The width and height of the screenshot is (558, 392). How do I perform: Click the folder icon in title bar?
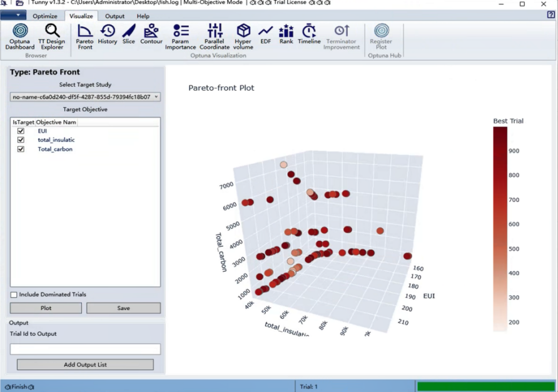pos(20,3)
